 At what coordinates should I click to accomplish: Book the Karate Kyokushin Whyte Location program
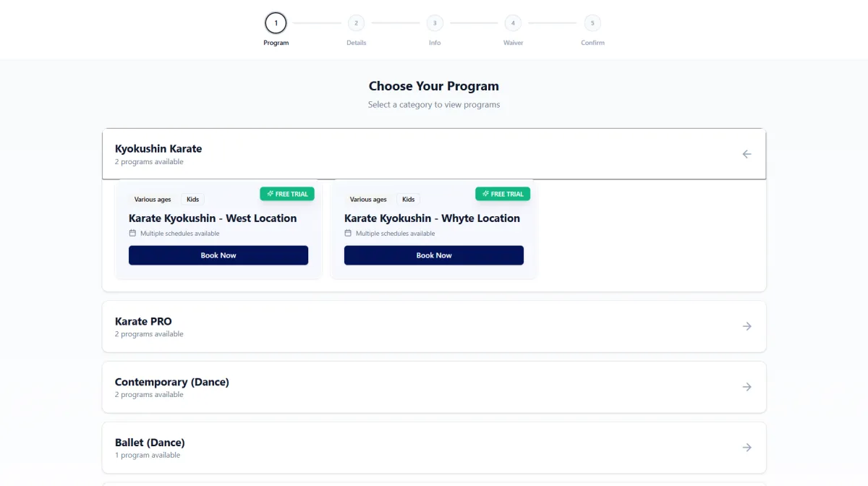click(433, 255)
